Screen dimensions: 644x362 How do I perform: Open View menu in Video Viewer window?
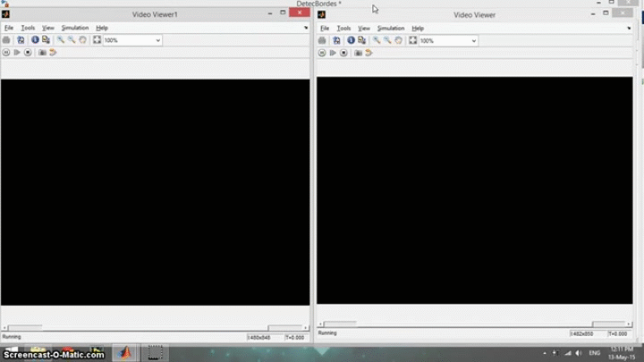tap(364, 29)
